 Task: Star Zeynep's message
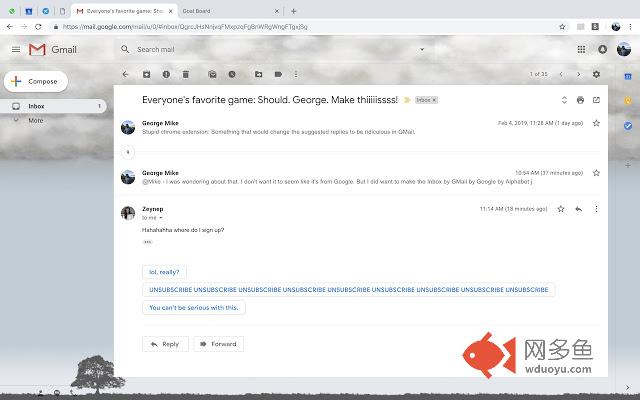tap(561, 209)
